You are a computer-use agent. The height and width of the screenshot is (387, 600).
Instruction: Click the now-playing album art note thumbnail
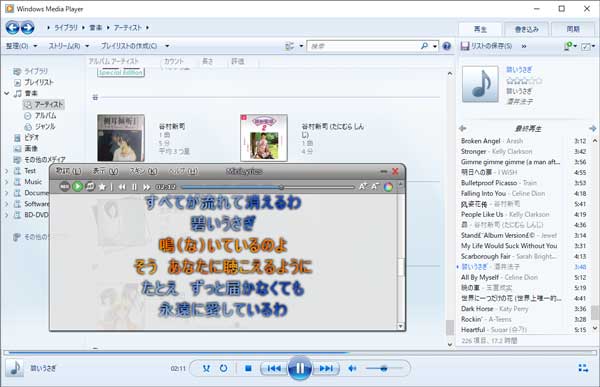tap(480, 84)
